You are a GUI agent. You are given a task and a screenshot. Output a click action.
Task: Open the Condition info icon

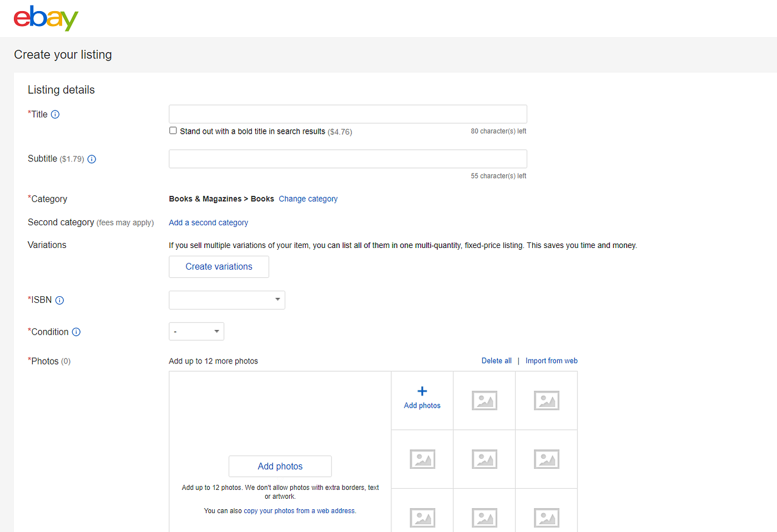pos(77,332)
